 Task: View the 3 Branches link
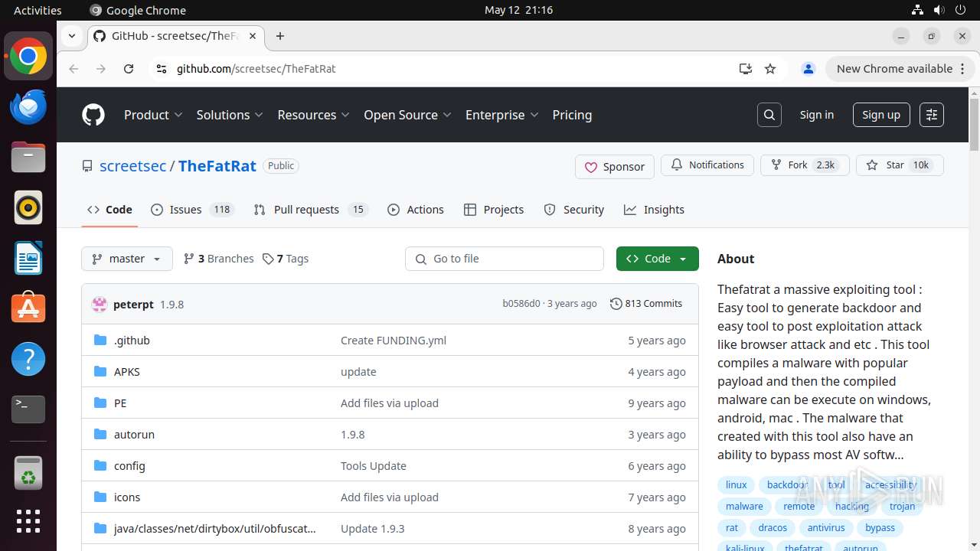click(219, 259)
